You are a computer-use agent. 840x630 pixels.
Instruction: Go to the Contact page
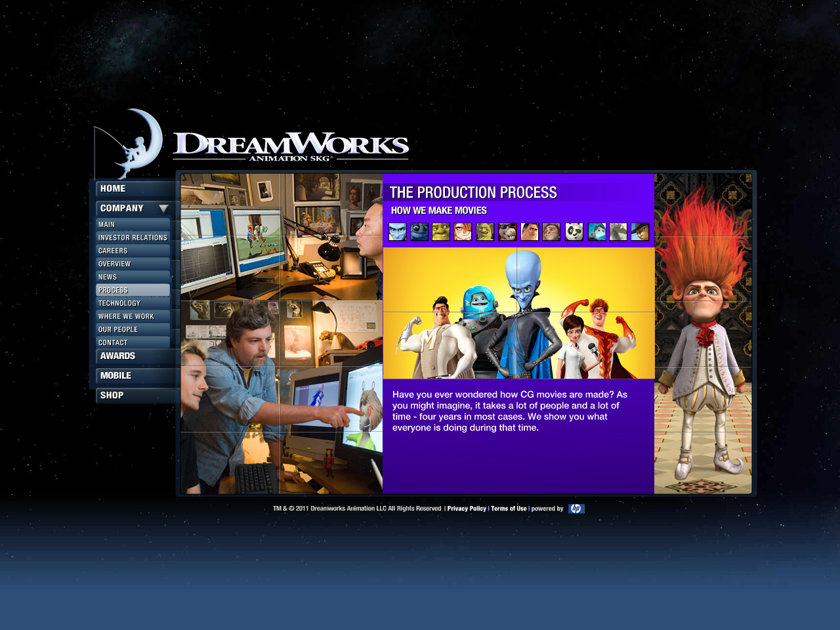pyautogui.click(x=133, y=343)
